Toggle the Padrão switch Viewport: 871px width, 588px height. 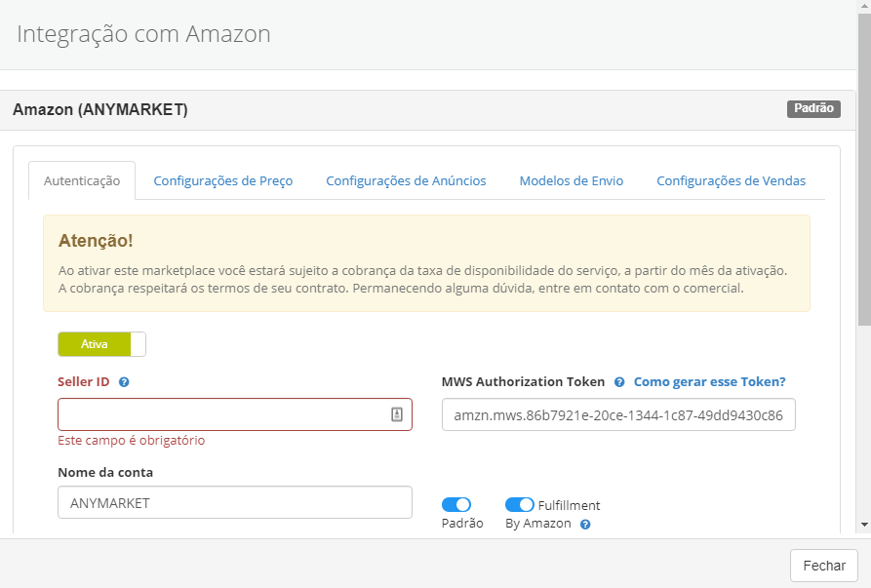[x=456, y=505]
